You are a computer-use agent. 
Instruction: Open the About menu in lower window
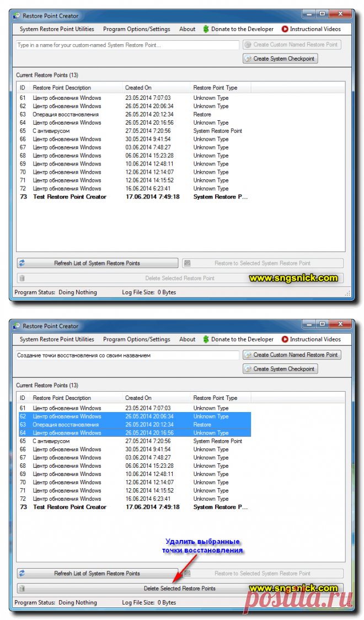point(188,339)
